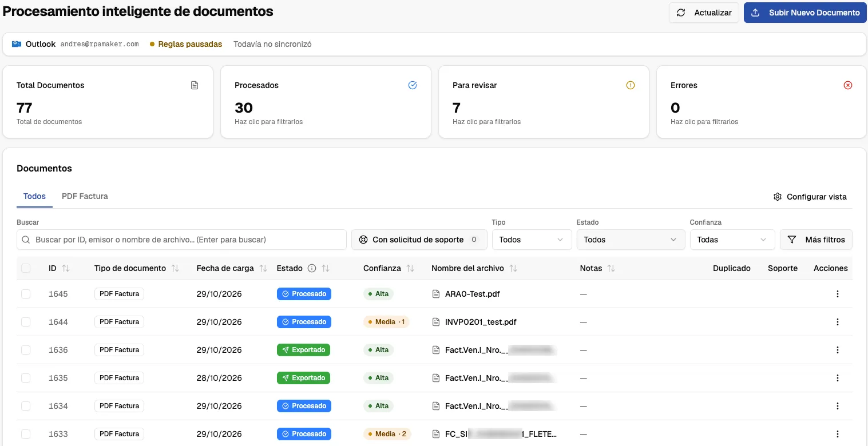This screenshot has height=446, width=868.
Task: Select the checkbox for document 1644
Action: pyautogui.click(x=26, y=322)
